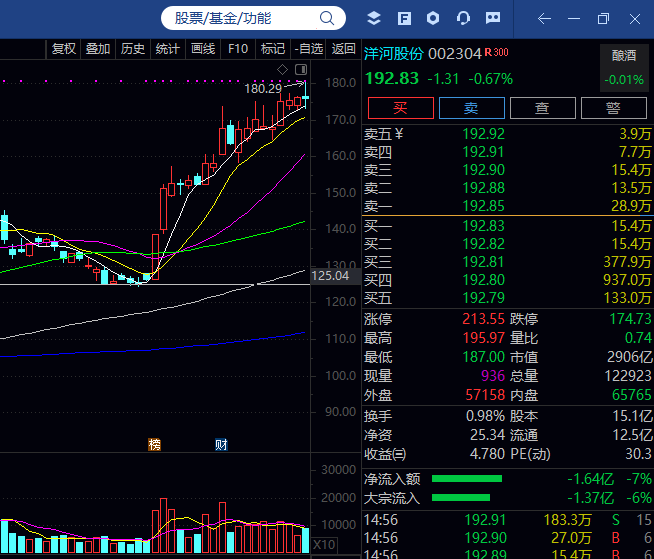The width and height of the screenshot is (654, 559).
Task: Open the 统计 toolbar item
Action: [x=168, y=49]
